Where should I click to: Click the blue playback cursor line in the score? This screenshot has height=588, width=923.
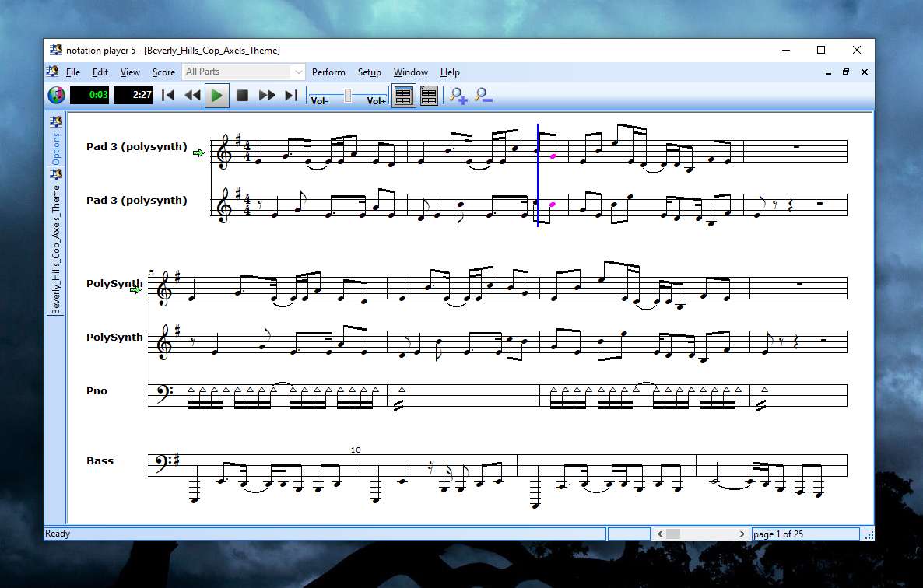[538, 175]
